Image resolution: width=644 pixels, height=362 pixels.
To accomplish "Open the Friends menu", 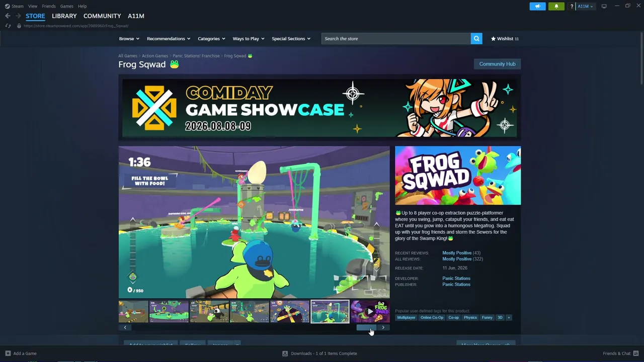I will click(x=49, y=6).
